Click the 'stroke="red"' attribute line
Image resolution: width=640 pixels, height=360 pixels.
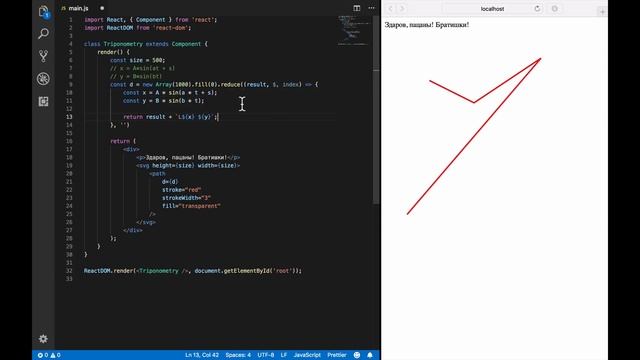(x=181, y=190)
